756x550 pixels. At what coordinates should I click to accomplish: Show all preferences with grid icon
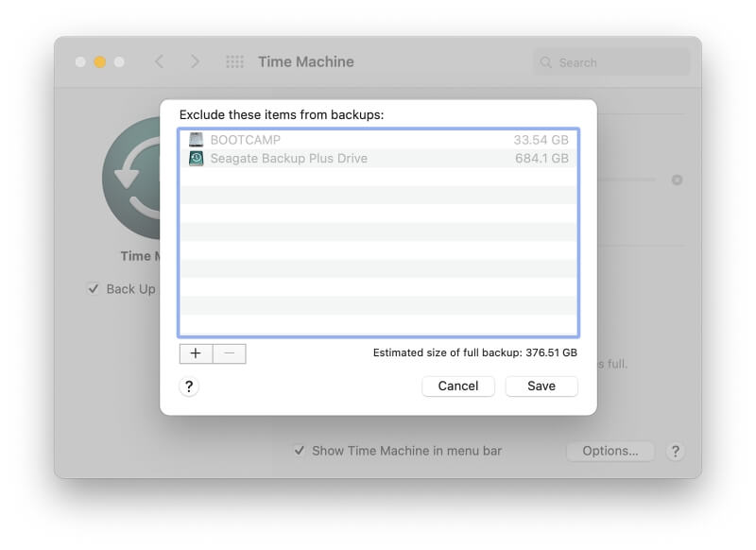click(234, 61)
